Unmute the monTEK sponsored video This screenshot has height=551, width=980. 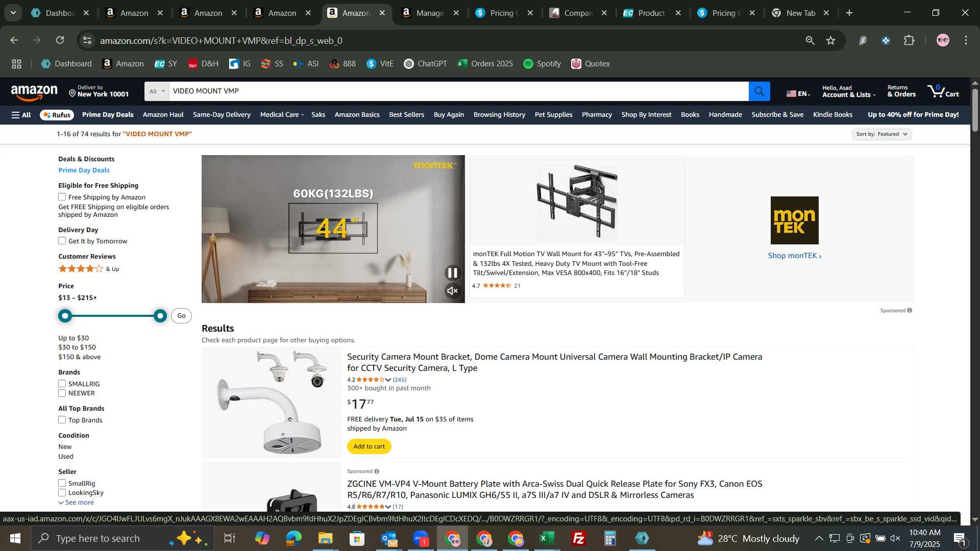click(x=452, y=291)
